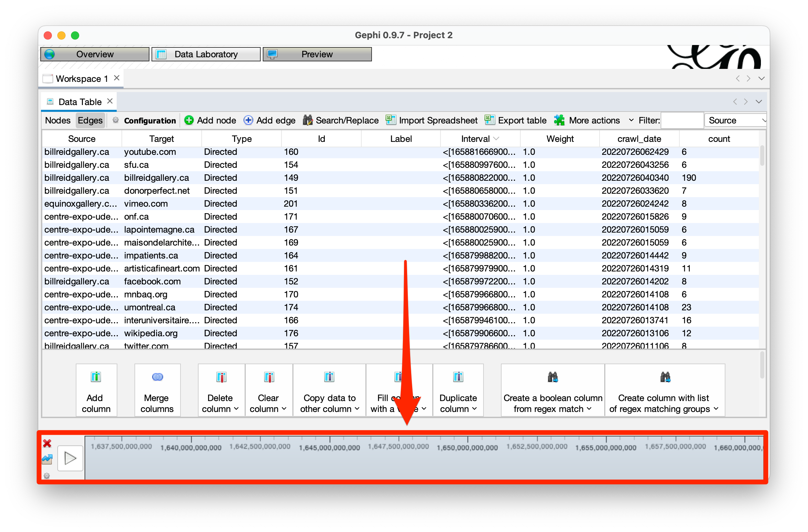Select the youtube.com target cell
Image resolution: width=808 pixels, height=532 pixels.
[161, 152]
